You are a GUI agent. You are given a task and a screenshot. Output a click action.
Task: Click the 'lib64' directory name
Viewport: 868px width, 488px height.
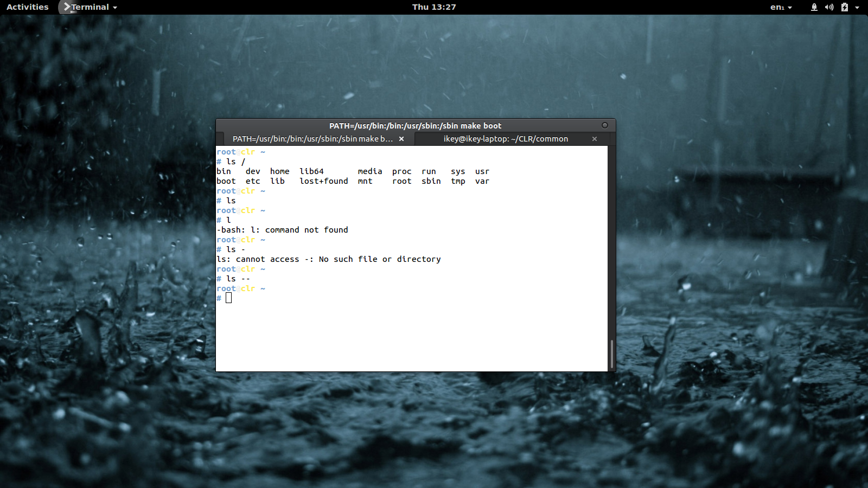(x=311, y=171)
